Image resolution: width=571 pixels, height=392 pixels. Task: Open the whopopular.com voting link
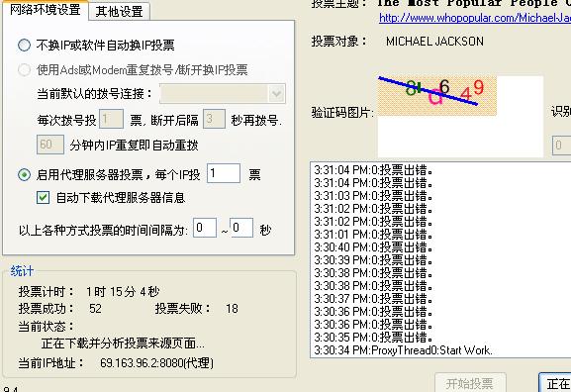click(475, 18)
